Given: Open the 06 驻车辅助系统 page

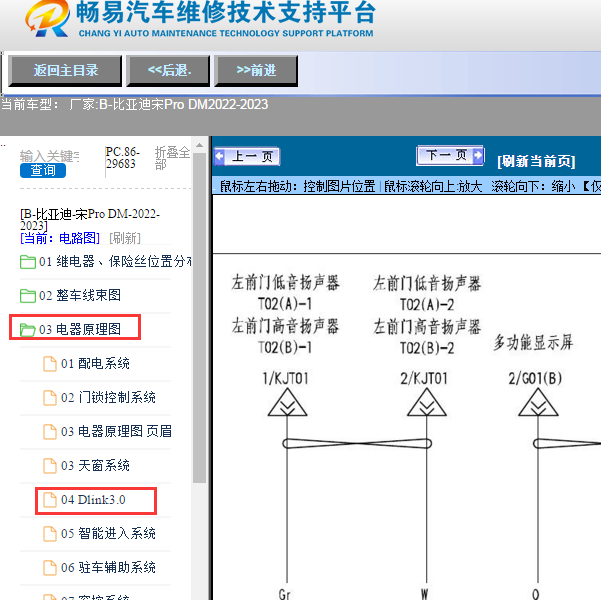Looking at the screenshot, I should click(x=108, y=567).
